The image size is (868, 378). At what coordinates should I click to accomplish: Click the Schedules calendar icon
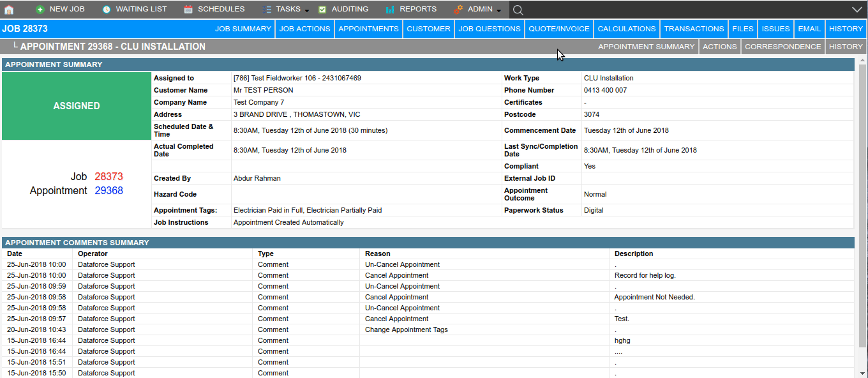pyautogui.click(x=188, y=10)
